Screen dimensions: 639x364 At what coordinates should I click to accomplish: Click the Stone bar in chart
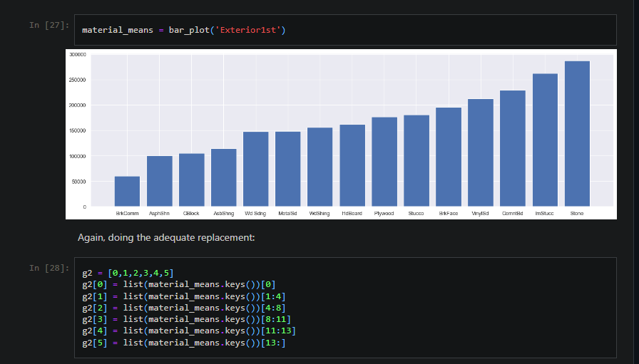577,133
